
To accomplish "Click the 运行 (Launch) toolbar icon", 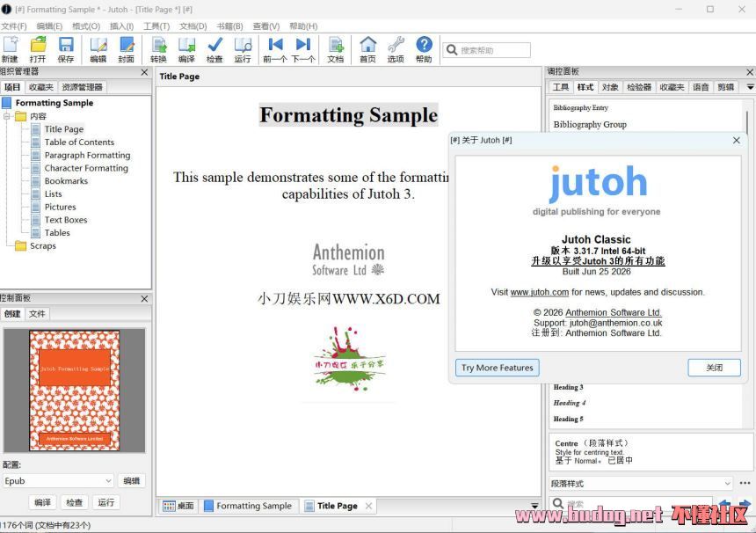I will [x=243, y=49].
